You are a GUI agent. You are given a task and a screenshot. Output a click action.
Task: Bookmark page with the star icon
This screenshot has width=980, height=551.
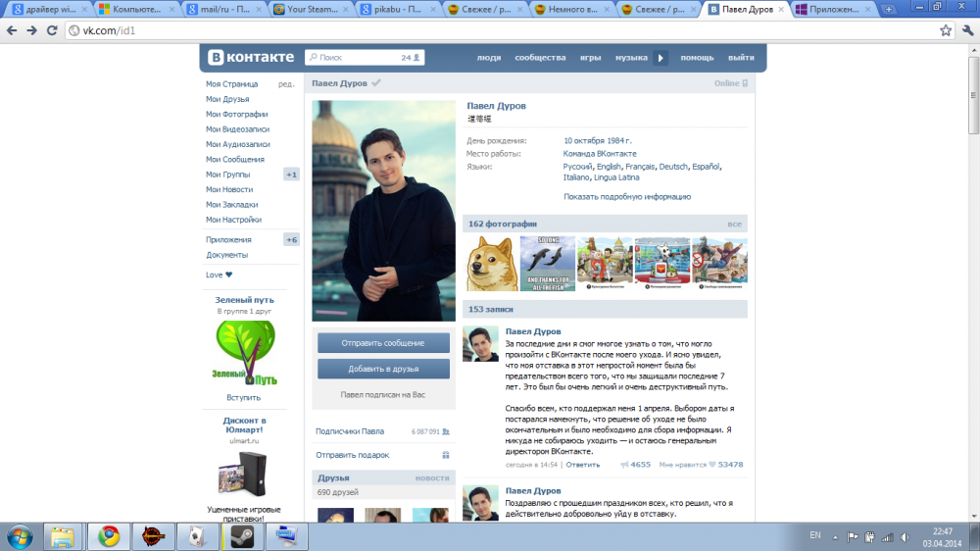coord(945,30)
